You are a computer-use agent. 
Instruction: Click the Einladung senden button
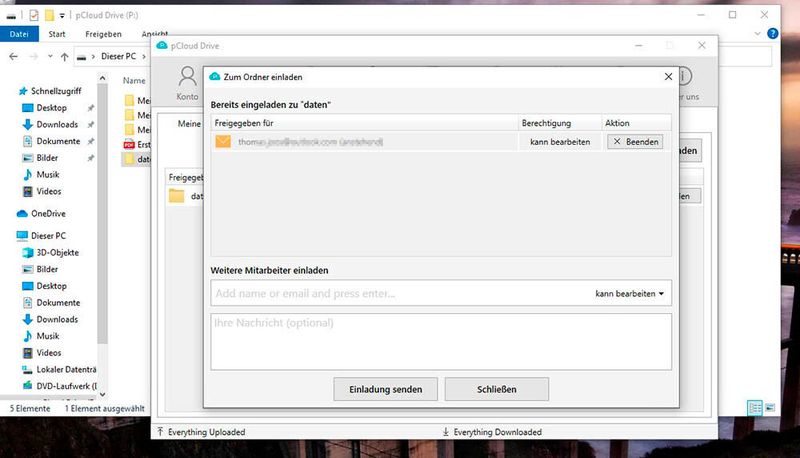pyautogui.click(x=385, y=389)
